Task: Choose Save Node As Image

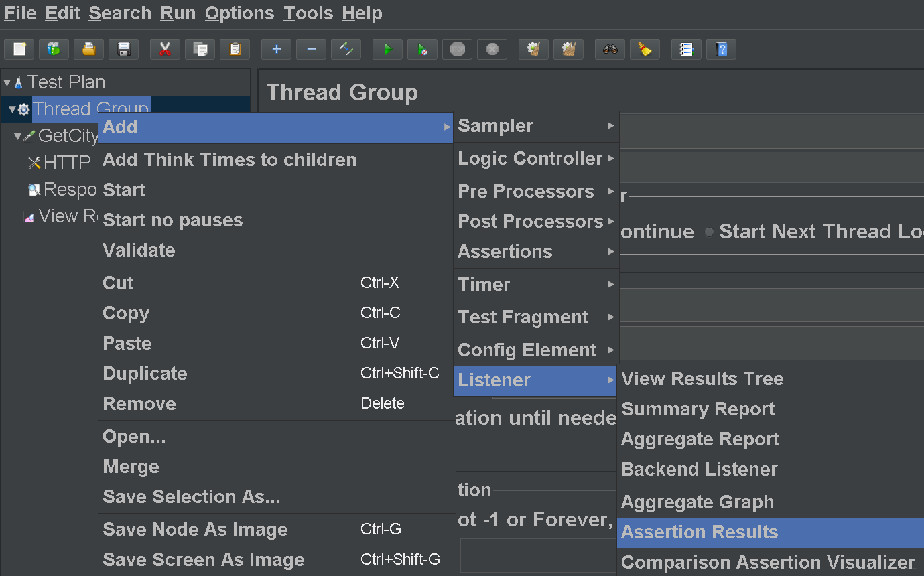Action: pos(275,530)
